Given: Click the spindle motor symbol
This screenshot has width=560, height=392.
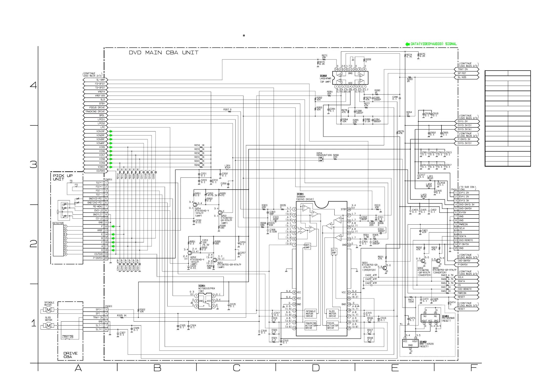Looking at the screenshot, I should [49, 310].
